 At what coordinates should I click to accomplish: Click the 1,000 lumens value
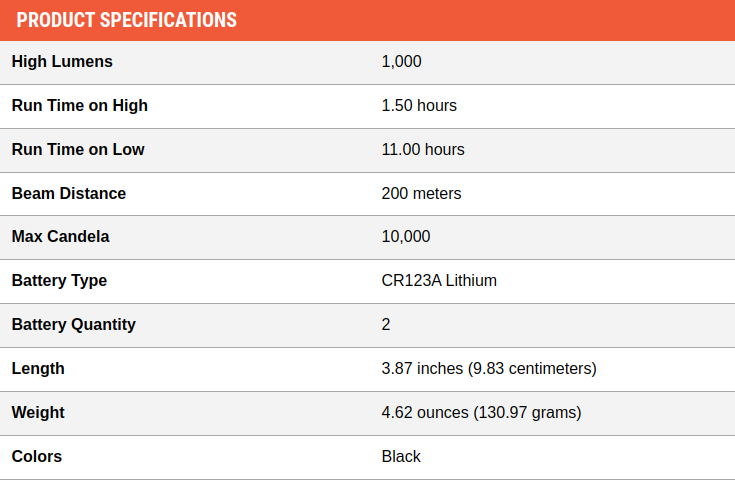coord(401,61)
